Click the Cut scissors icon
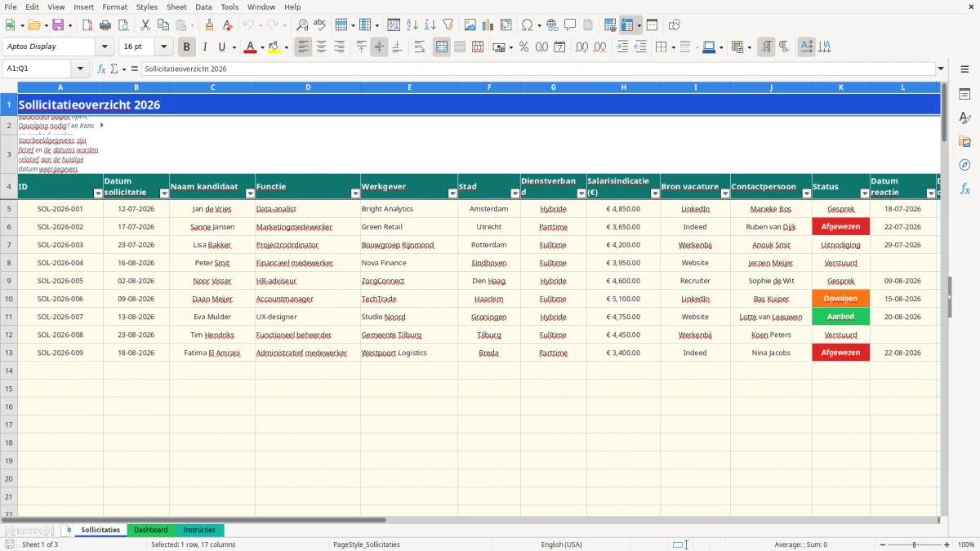This screenshot has height=551, width=980. tap(145, 25)
